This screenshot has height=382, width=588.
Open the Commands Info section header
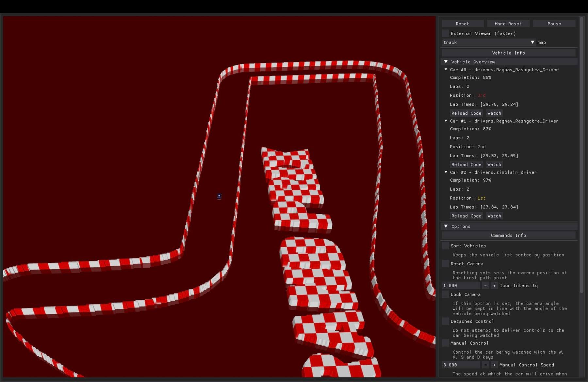(508, 235)
